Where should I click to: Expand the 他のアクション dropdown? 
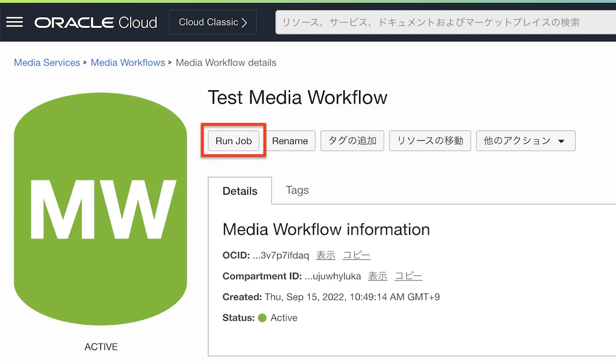(526, 141)
